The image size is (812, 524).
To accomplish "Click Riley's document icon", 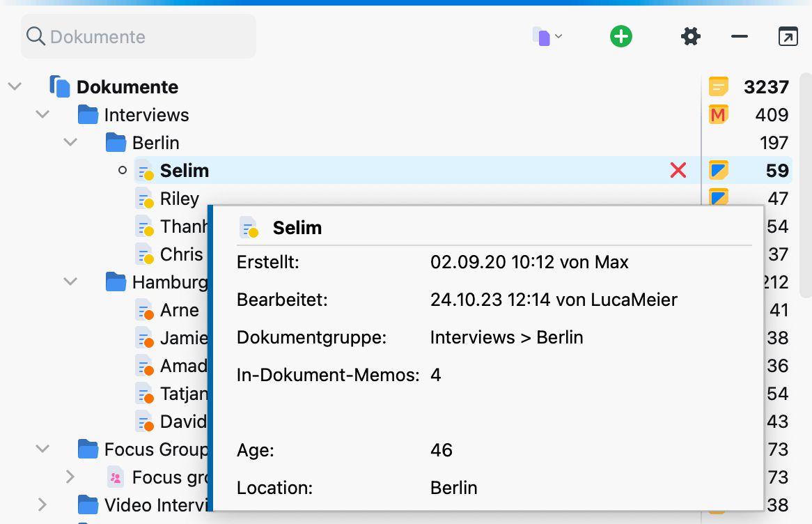I will tap(145, 199).
